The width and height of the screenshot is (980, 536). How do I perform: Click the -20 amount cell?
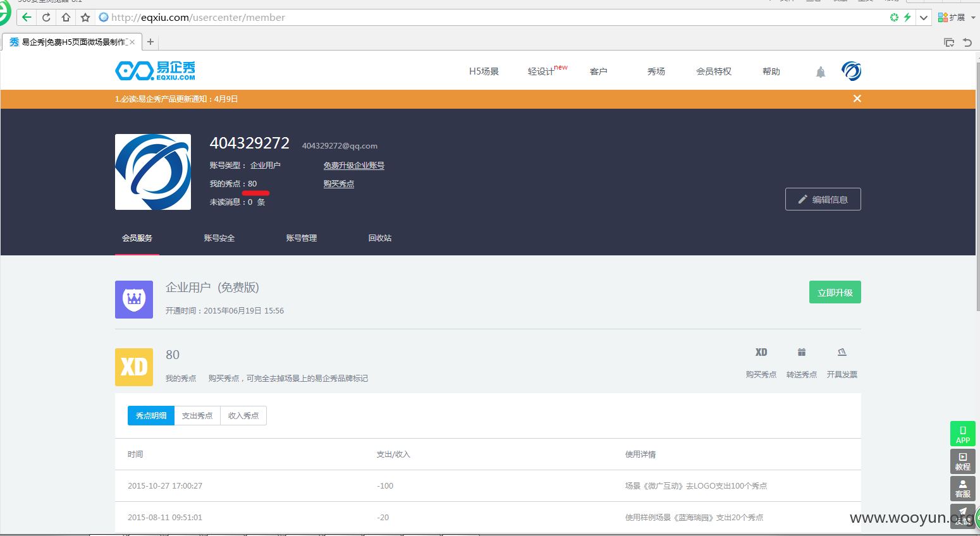pyautogui.click(x=383, y=518)
